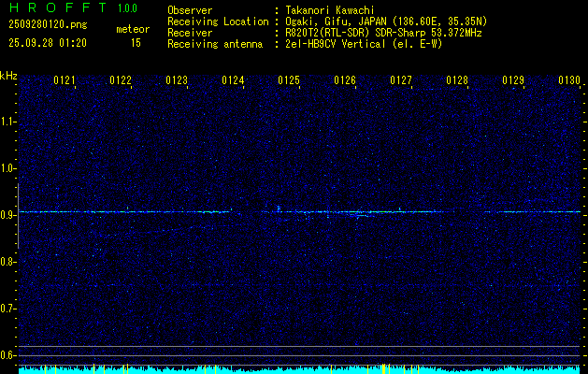
Task: Click the 0.8 kHz axis label
Action: tap(8, 262)
